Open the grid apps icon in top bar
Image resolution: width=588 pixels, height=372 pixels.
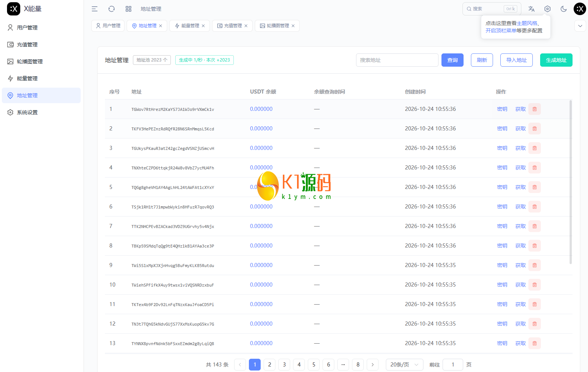tap(128, 9)
